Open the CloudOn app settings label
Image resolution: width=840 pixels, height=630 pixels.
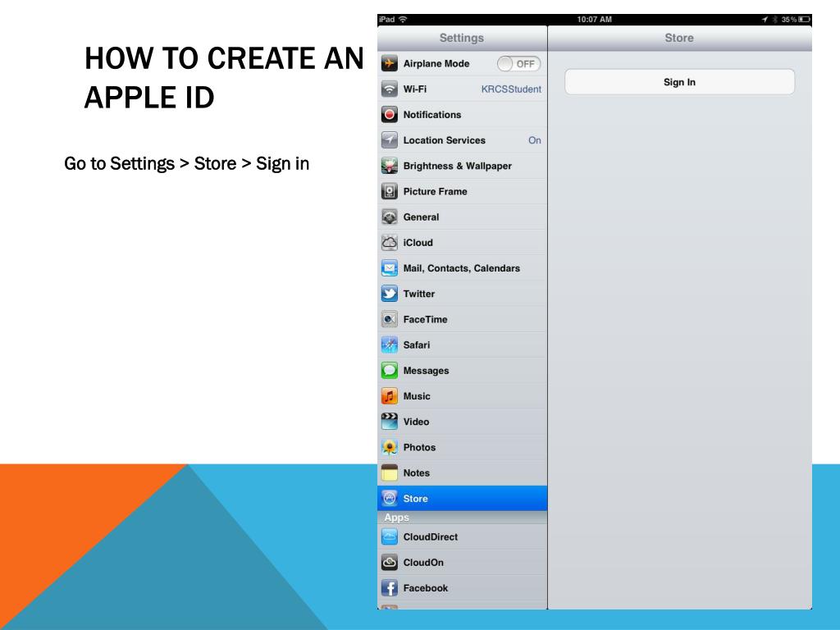tap(423, 563)
